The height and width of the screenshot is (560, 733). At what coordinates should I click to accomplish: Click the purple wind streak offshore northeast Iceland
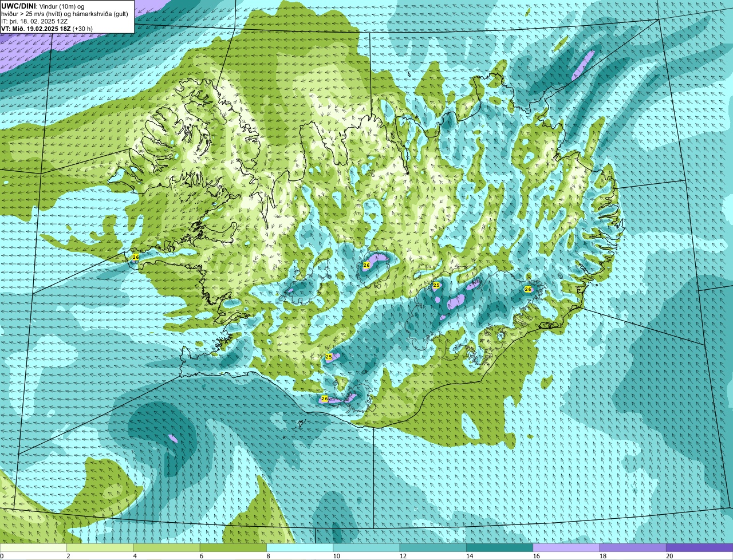click(584, 65)
